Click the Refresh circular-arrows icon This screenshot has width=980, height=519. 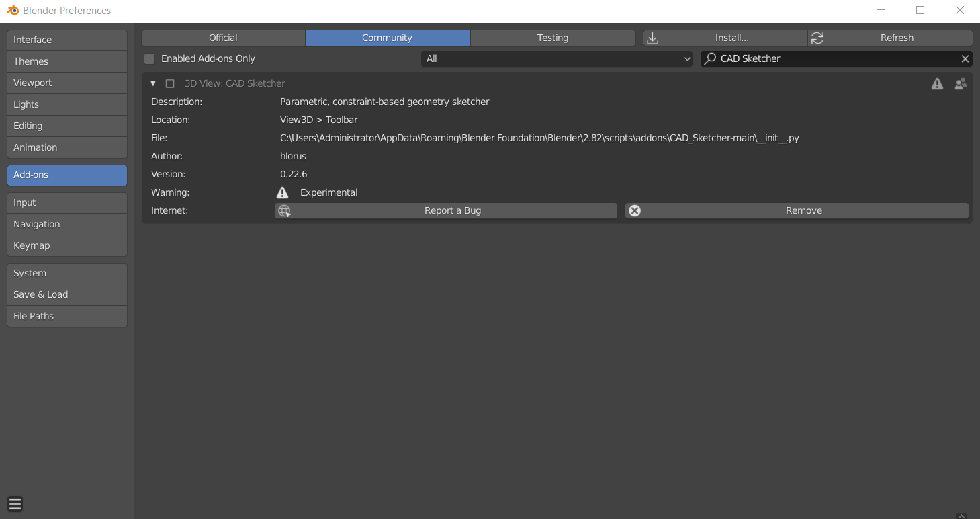tap(817, 38)
